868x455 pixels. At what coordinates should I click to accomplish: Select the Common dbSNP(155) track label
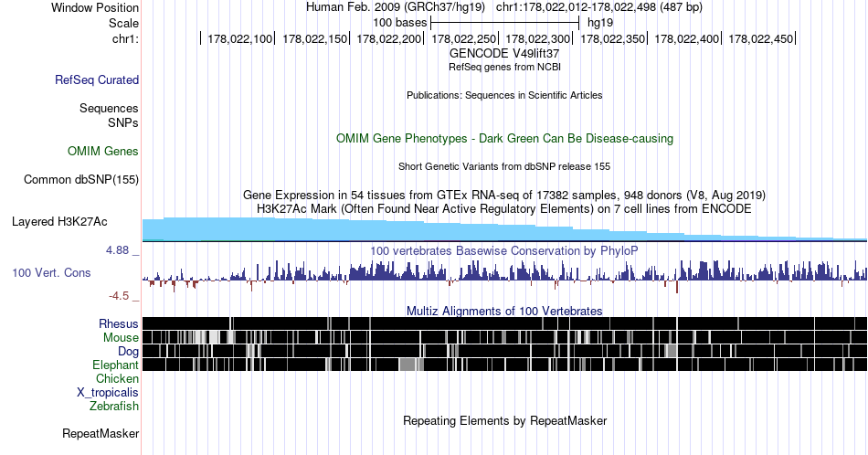81,179
